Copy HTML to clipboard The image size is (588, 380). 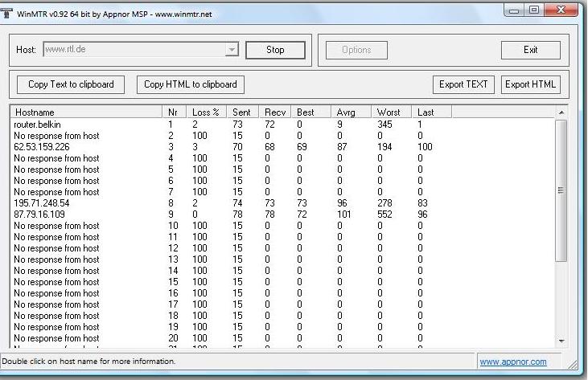click(x=190, y=84)
